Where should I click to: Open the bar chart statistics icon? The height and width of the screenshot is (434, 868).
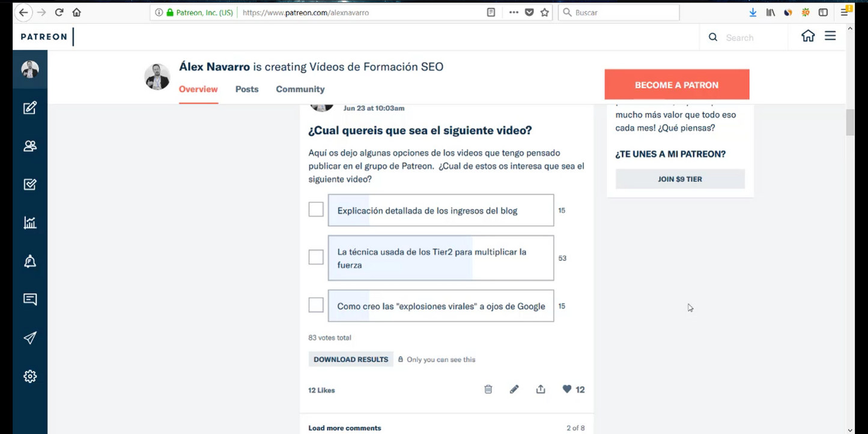point(30,222)
